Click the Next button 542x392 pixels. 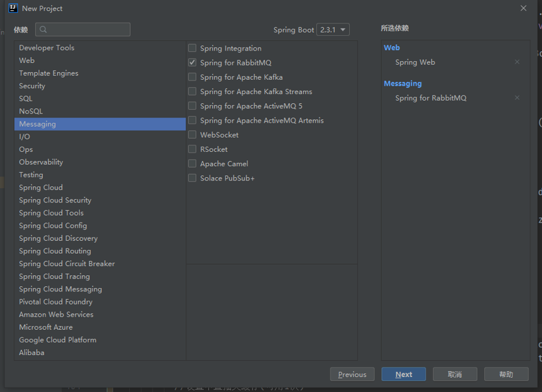[403, 374]
